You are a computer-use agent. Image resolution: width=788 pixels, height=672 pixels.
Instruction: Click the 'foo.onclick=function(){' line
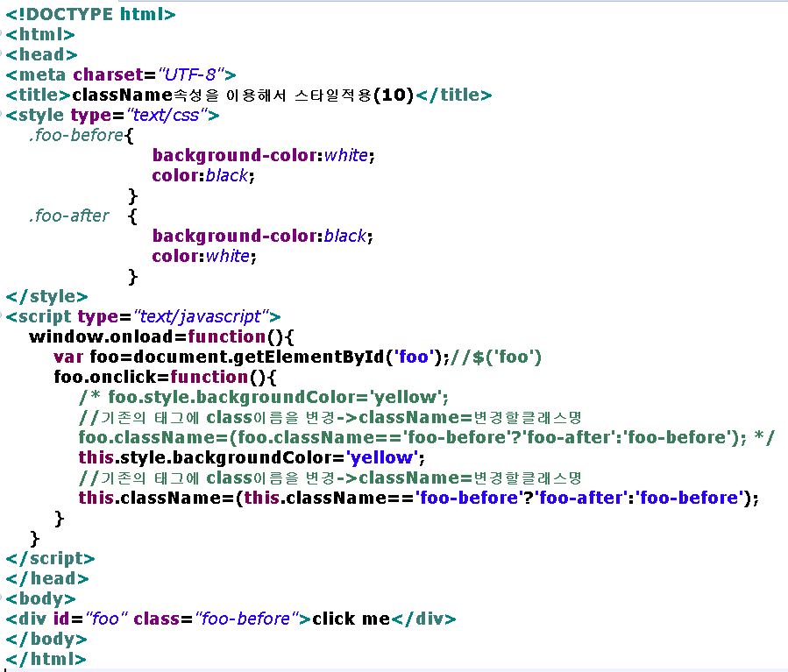[165, 377]
